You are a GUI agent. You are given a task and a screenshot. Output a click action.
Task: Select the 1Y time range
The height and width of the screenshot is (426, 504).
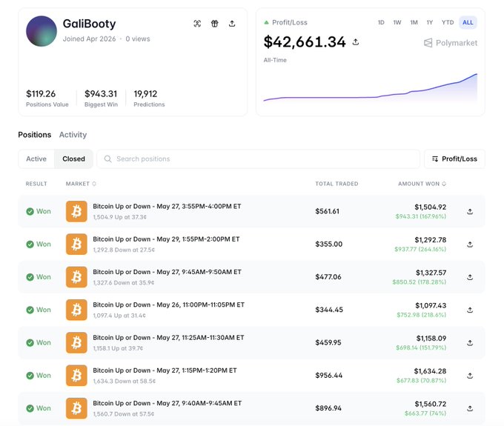point(430,22)
